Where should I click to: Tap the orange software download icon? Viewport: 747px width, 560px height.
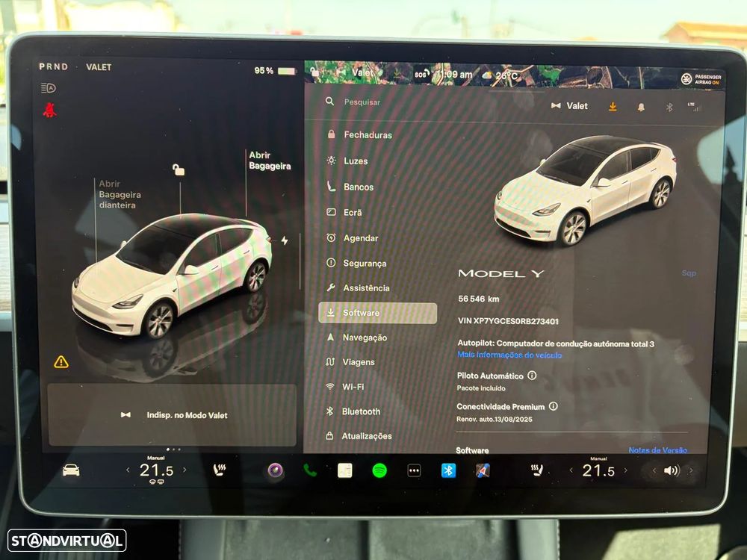[x=613, y=106]
